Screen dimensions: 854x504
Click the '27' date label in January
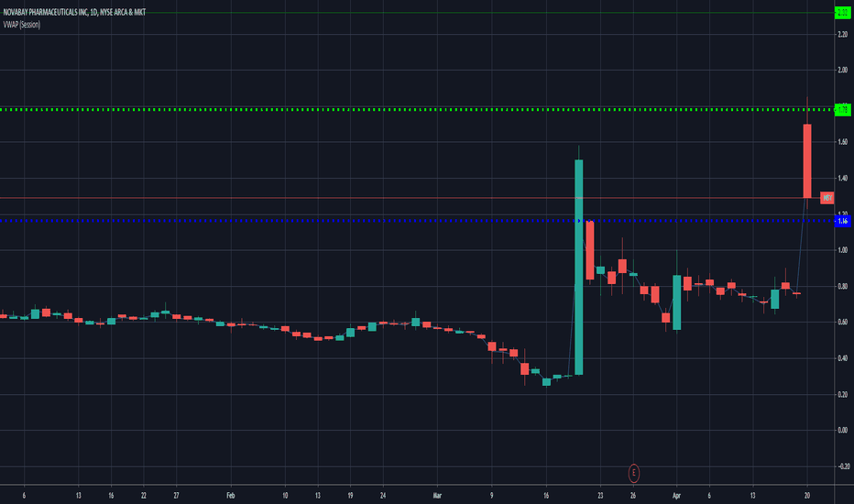coord(176,495)
